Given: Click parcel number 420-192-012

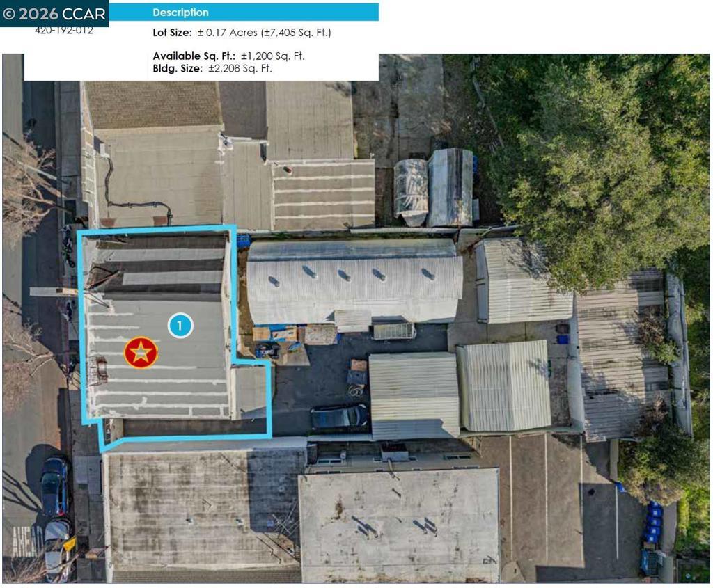Looking at the screenshot, I should 64,31.
